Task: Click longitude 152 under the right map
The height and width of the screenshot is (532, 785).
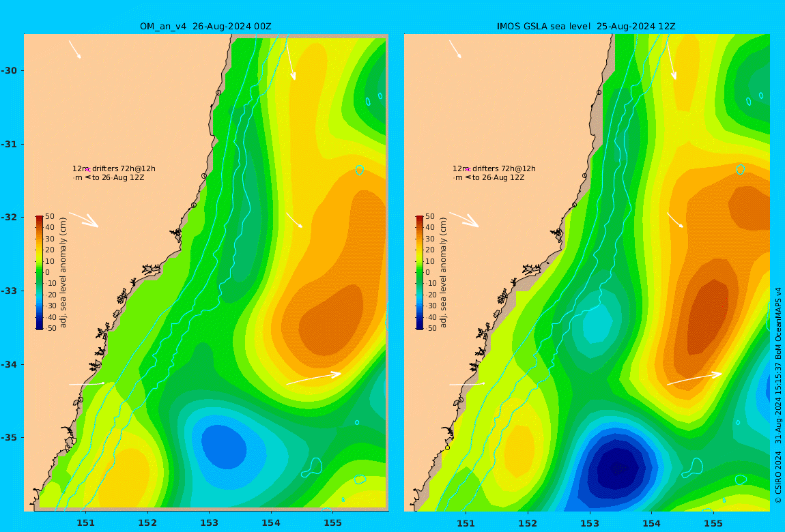Action: (528, 523)
